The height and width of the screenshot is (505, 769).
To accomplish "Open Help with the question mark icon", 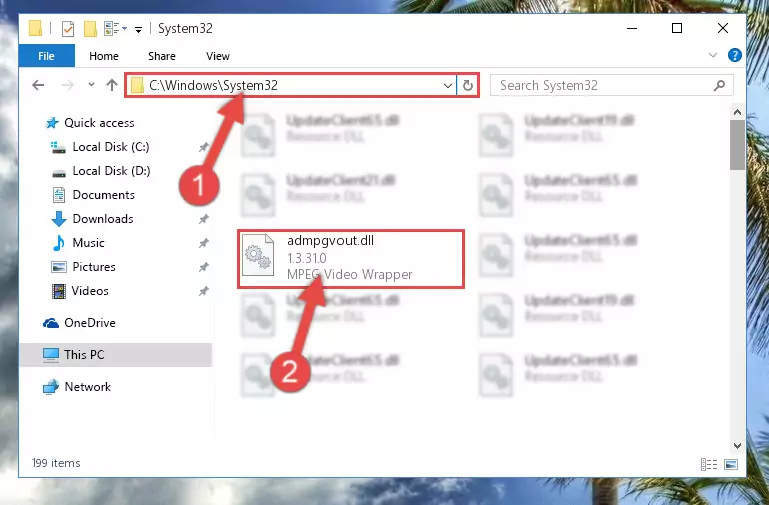I will tap(735, 55).
